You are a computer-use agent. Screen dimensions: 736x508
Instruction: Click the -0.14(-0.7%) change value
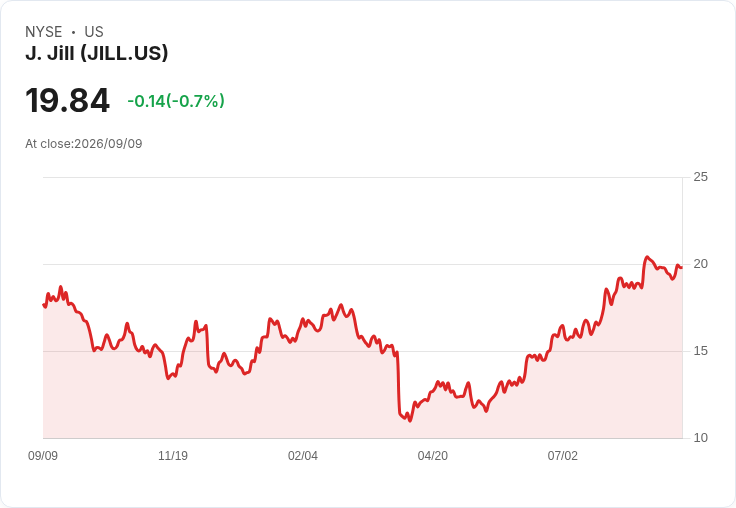[x=176, y=101]
